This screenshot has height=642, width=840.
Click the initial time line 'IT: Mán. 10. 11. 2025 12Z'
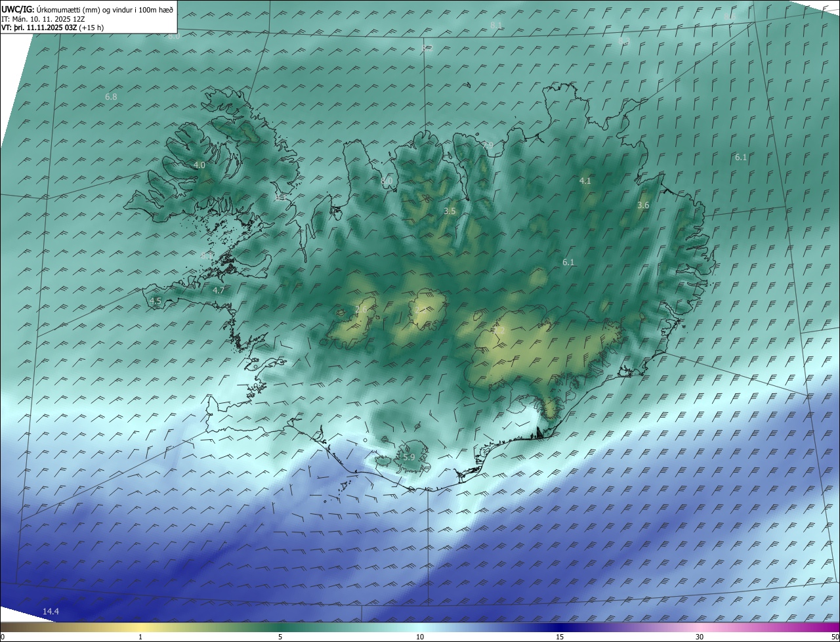[x=43, y=19]
